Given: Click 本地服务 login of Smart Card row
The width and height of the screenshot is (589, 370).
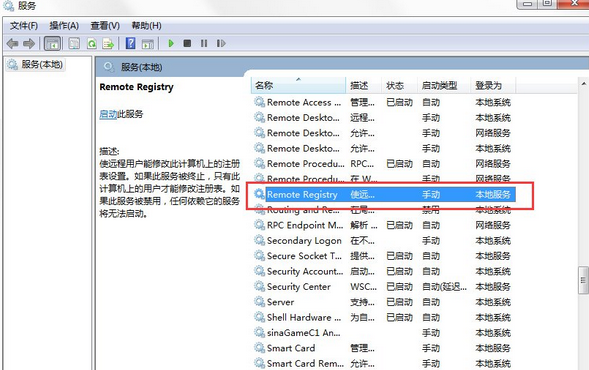Looking at the screenshot, I should [x=493, y=348].
